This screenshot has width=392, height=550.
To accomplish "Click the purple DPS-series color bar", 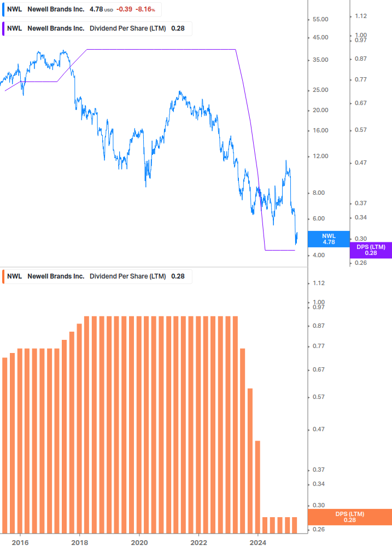I will tap(3, 29).
